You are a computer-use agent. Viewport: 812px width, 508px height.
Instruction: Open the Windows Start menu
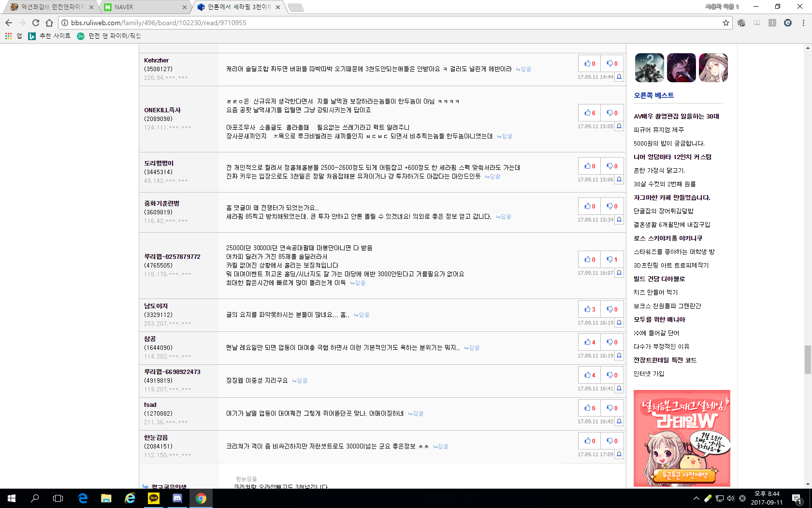pos(12,498)
